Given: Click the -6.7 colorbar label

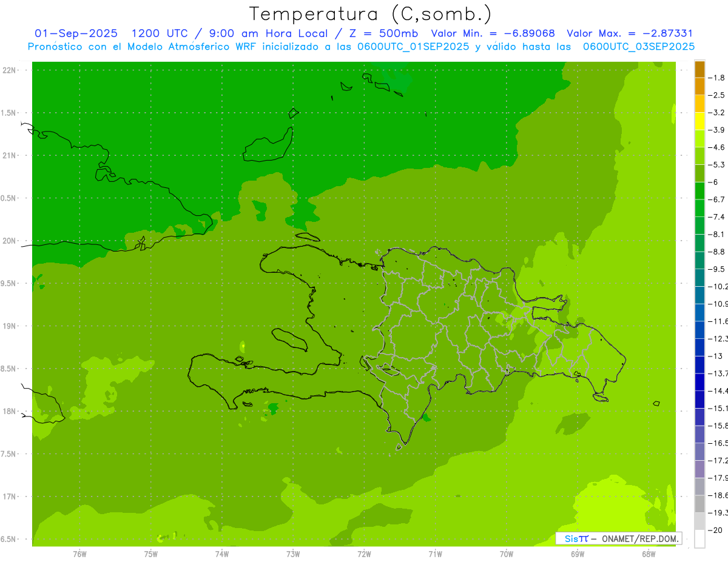Looking at the screenshot, I should (x=716, y=199).
